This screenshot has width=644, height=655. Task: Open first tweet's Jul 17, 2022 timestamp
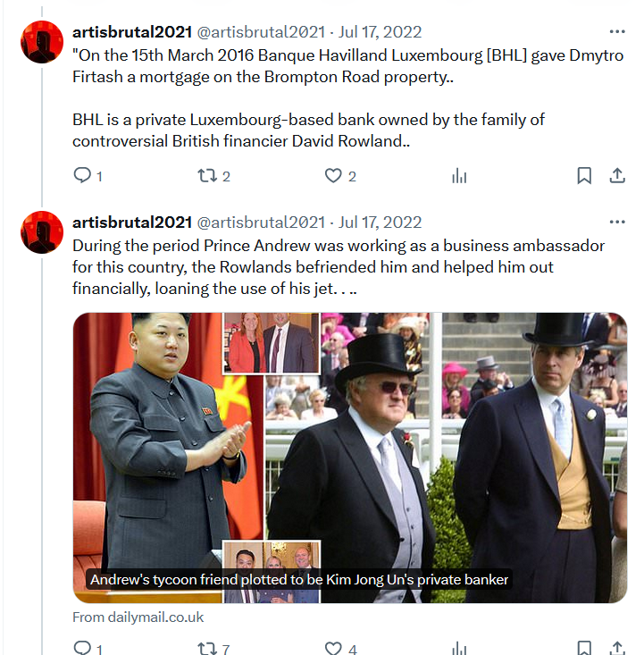[x=380, y=32]
